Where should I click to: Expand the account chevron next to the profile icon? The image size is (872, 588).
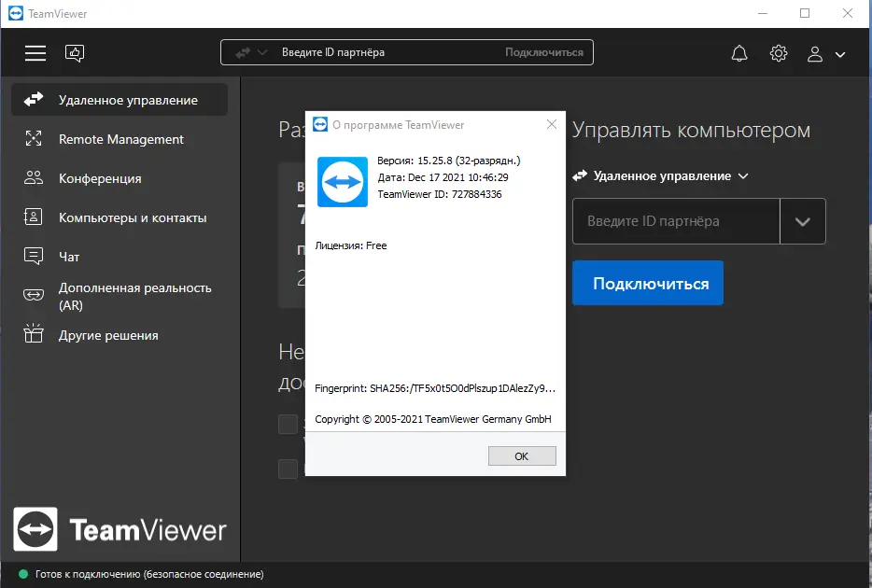pyautogui.click(x=839, y=54)
